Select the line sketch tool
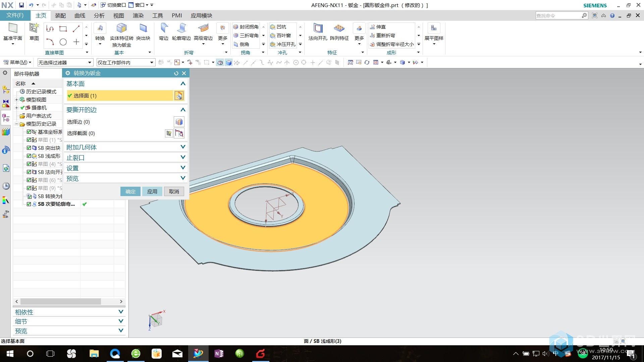 (76, 29)
